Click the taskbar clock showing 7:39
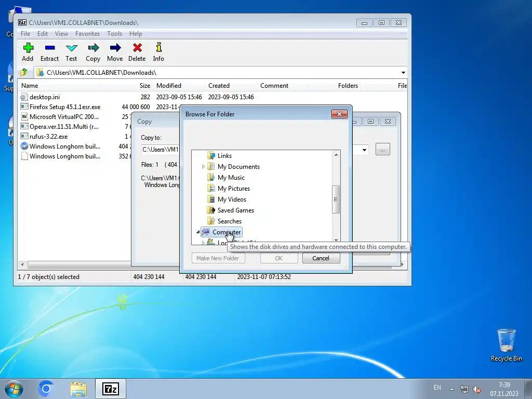 (504, 389)
